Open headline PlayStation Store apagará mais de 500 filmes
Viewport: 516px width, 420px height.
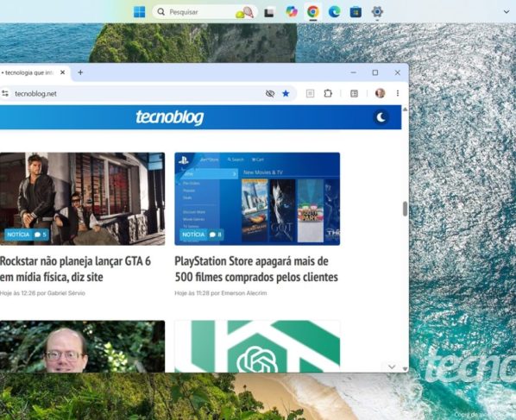[256, 269]
